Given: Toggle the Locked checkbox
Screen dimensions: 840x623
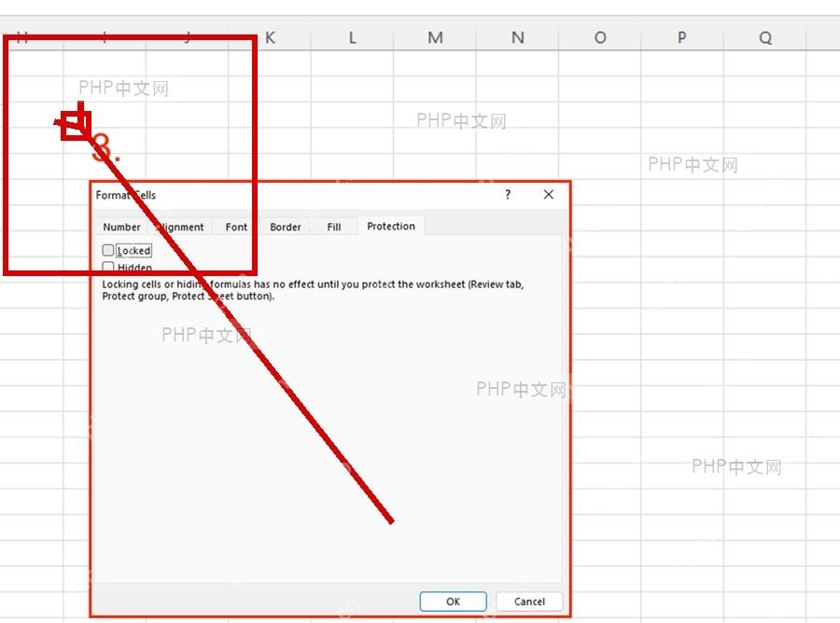Looking at the screenshot, I should (x=107, y=250).
